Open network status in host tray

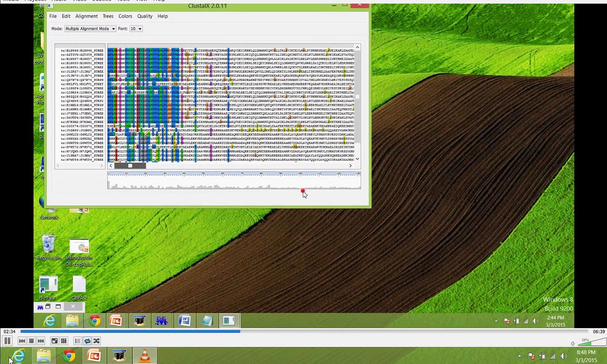[554, 356]
